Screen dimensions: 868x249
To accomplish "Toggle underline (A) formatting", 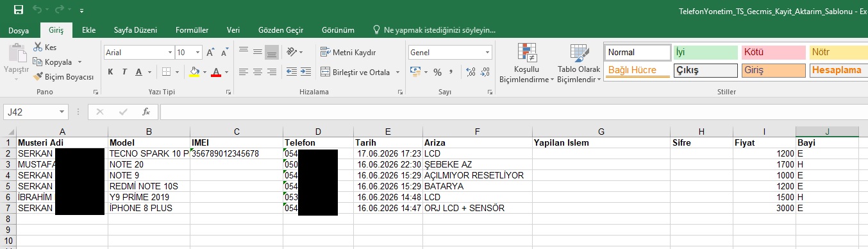I will [x=138, y=72].
